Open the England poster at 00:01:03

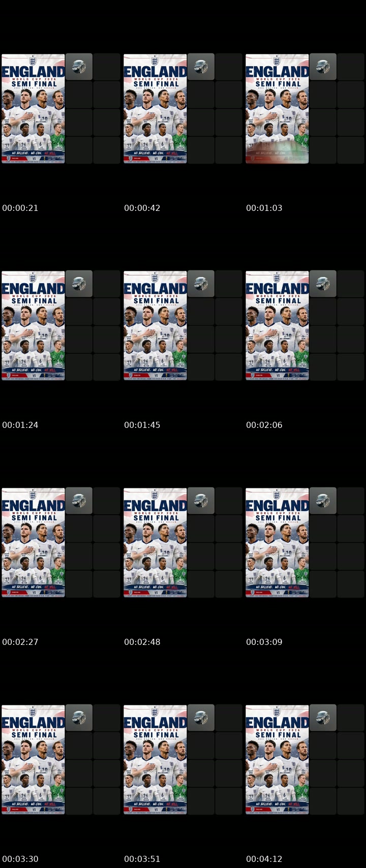[277, 109]
